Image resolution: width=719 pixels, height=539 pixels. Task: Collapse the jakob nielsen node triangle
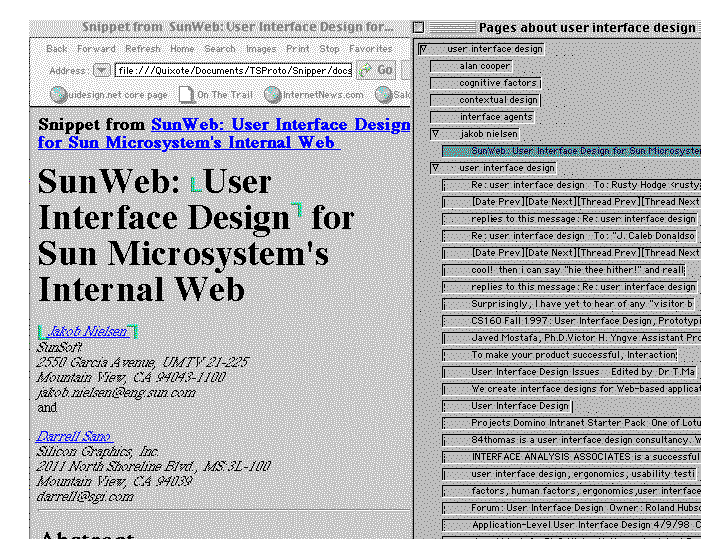(436, 133)
